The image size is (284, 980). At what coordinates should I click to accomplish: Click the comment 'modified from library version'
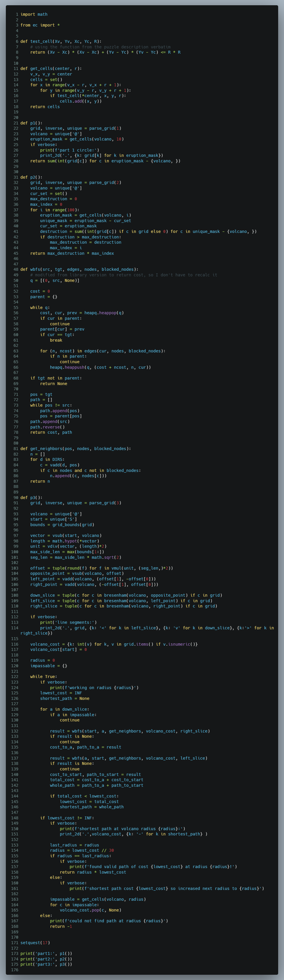[x=124, y=275]
